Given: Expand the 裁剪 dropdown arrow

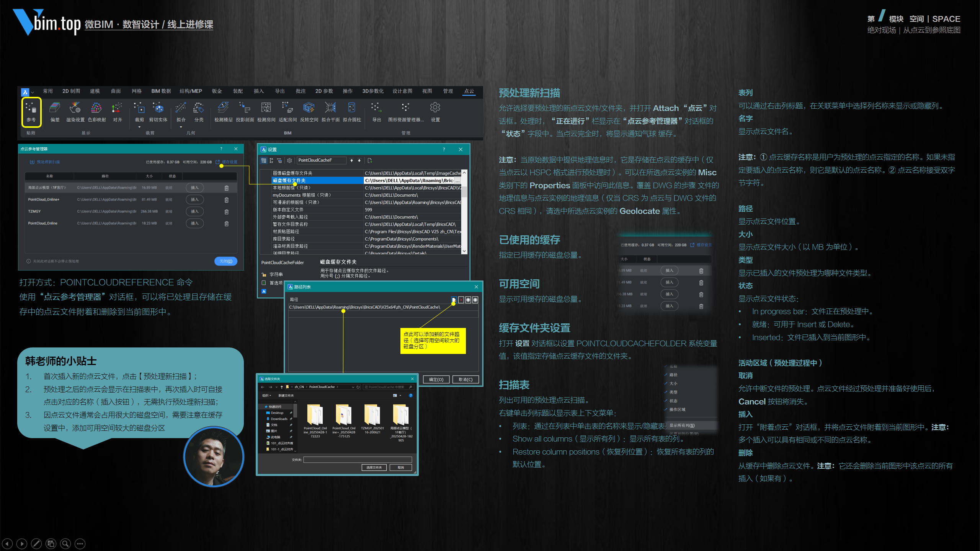Looking at the screenshot, I should pos(139,127).
